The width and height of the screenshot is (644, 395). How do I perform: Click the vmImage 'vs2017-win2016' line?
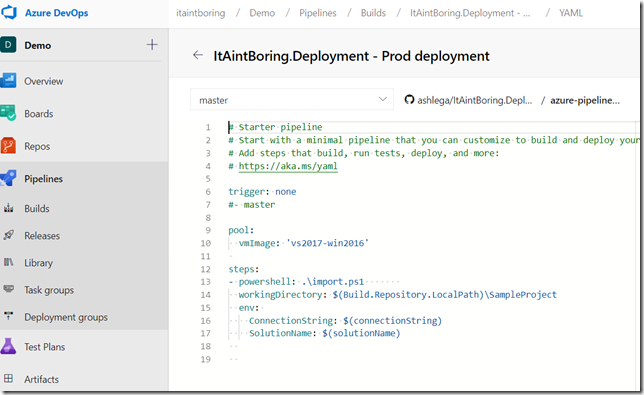point(304,243)
